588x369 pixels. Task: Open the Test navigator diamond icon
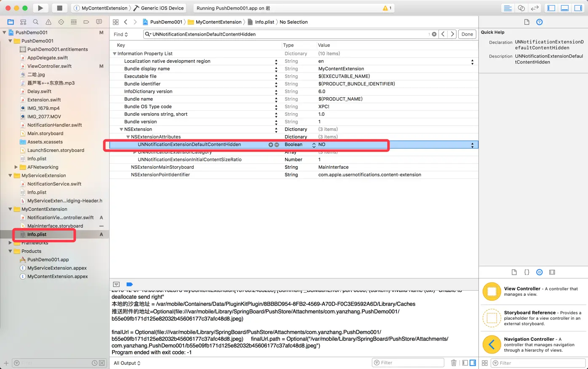(x=61, y=22)
